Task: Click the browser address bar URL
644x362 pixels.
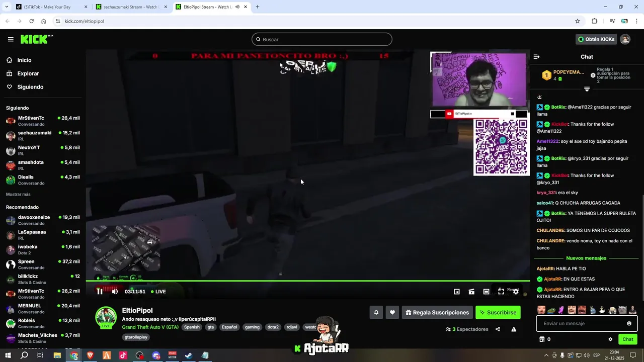Action: point(84,21)
